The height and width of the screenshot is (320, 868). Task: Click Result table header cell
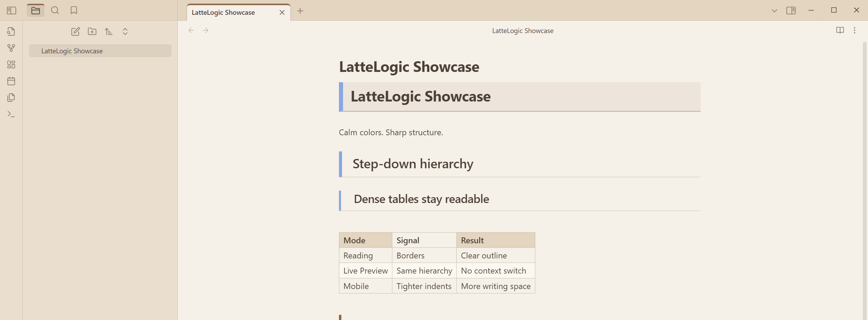click(x=496, y=240)
